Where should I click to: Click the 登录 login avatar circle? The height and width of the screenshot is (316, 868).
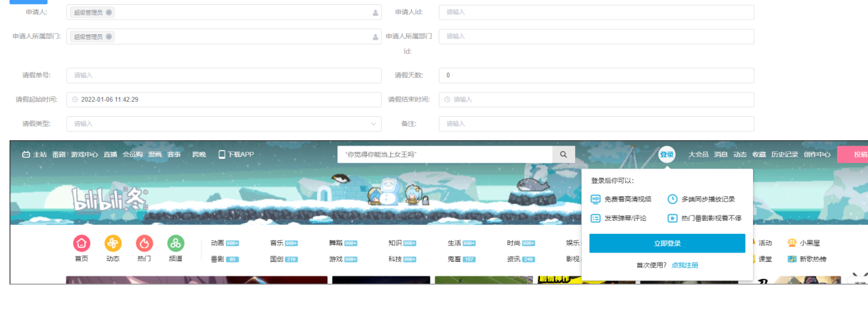click(667, 155)
